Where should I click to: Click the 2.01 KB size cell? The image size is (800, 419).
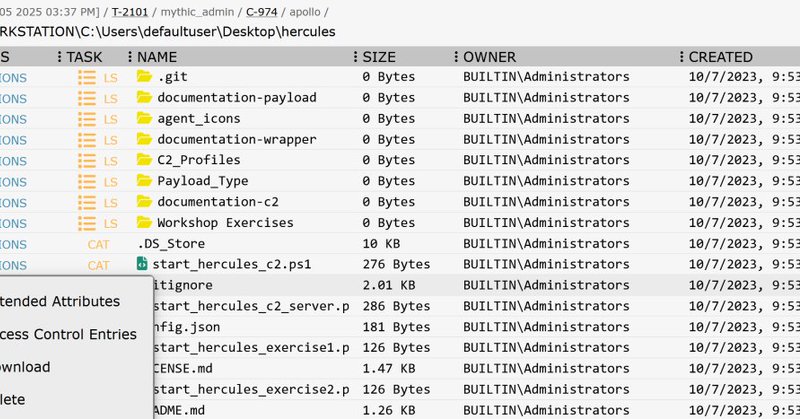tap(389, 285)
